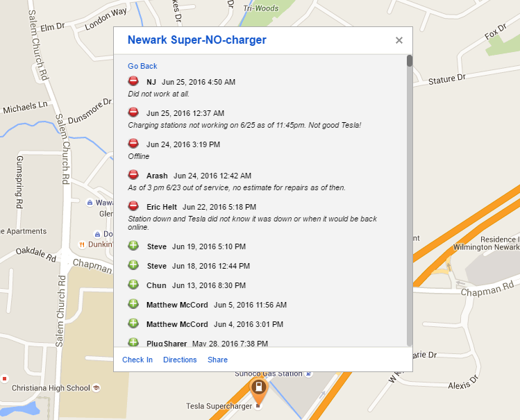Click green plus icon beside Chun

pyautogui.click(x=133, y=285)
